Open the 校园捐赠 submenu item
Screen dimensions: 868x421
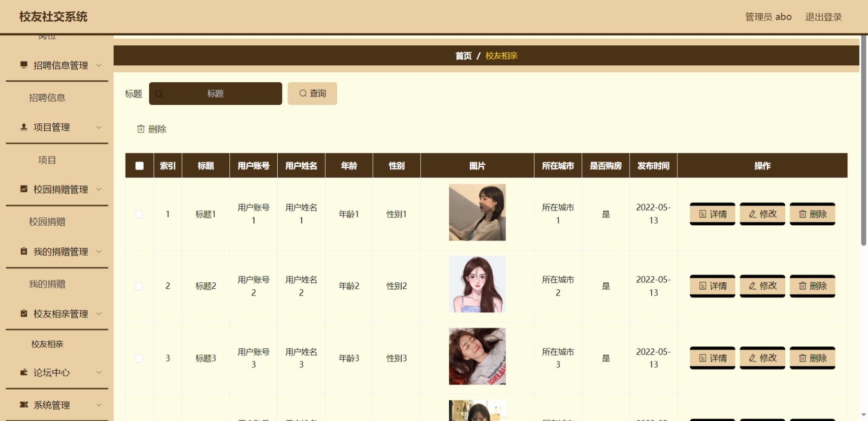(x=47, y=221)
